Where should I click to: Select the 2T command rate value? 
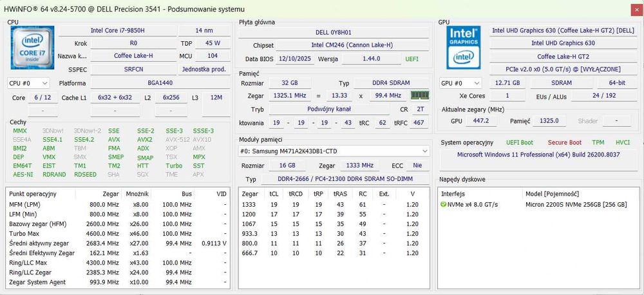click(420, 109)
